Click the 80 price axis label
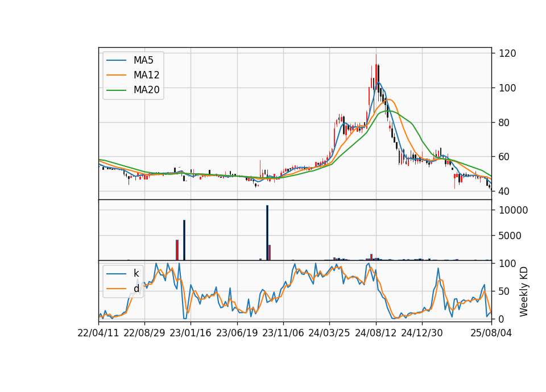The image size is (546, 392). click(504, 123)
